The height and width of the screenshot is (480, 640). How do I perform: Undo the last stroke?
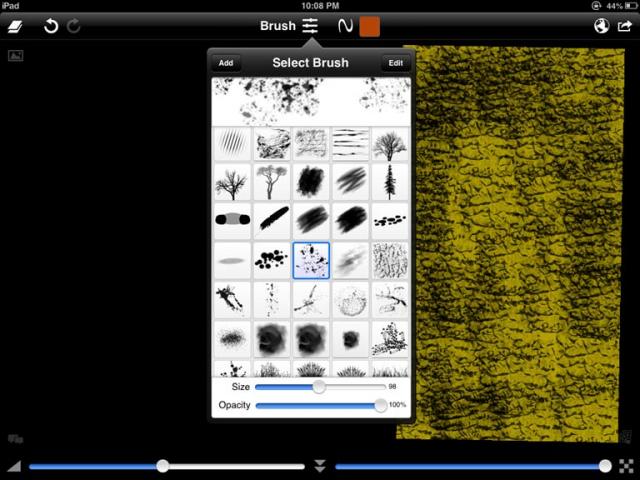point(51,26)
